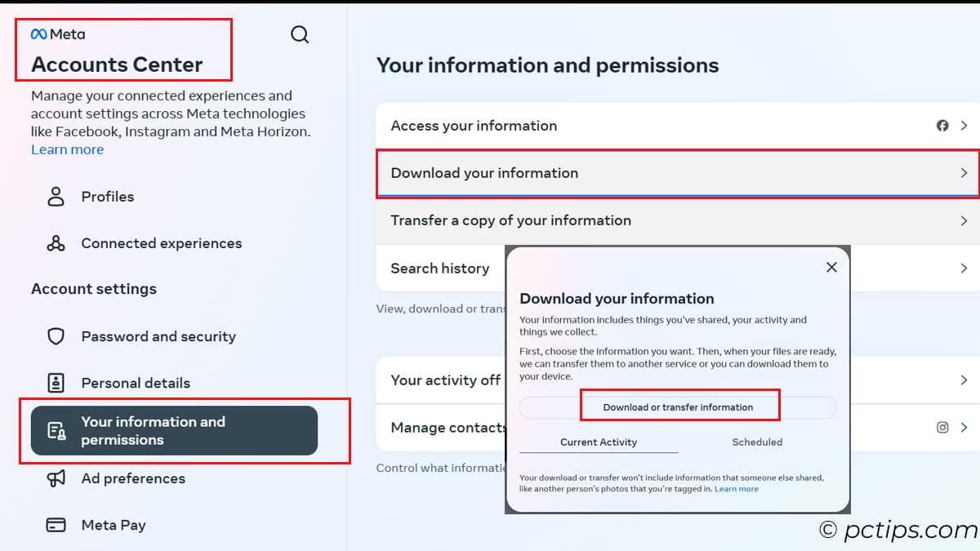980x551 pixels.
Task: Open the Connected experiences icon
Action: point(56,243)
